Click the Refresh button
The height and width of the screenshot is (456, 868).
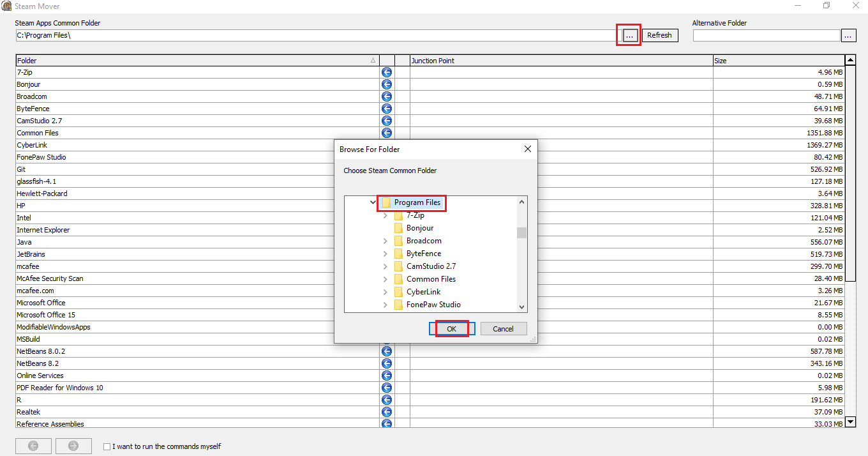pos(659,35)
